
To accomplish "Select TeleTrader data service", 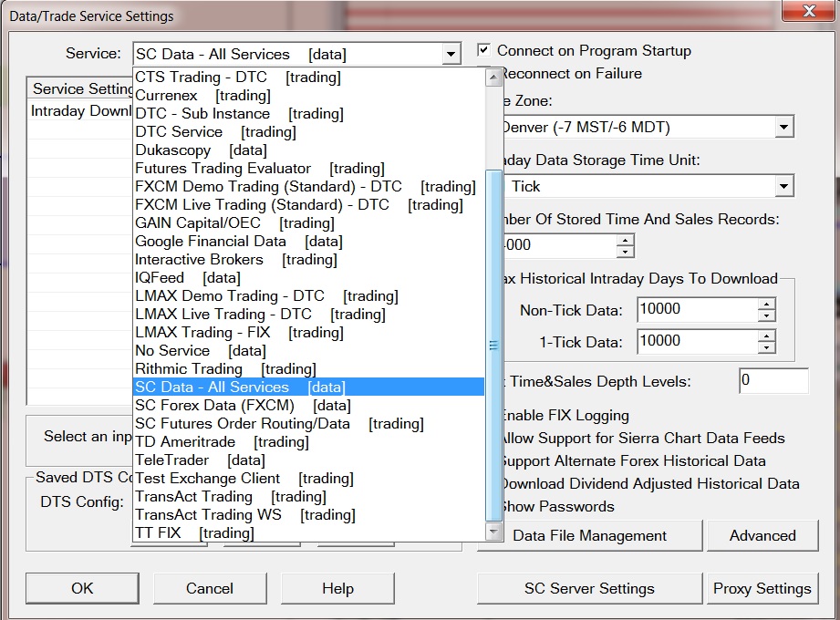I will point(308,460).
